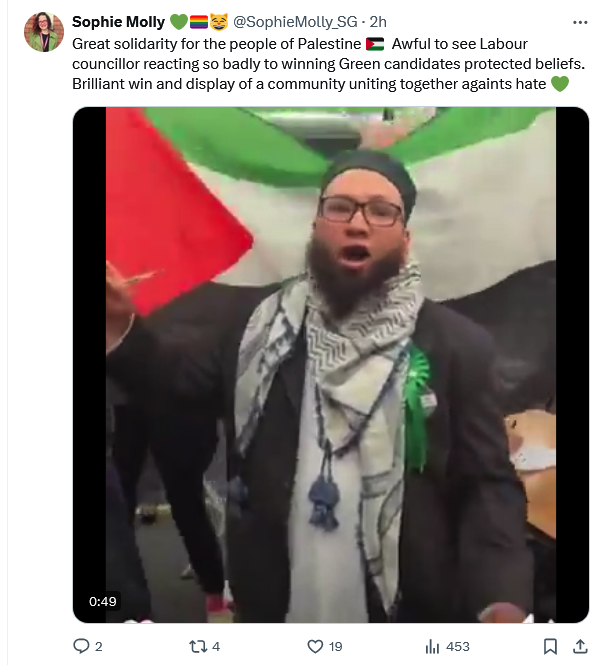Open the @SophieMolly_SG handle link
592x665 pixels.
coord(295,22)
